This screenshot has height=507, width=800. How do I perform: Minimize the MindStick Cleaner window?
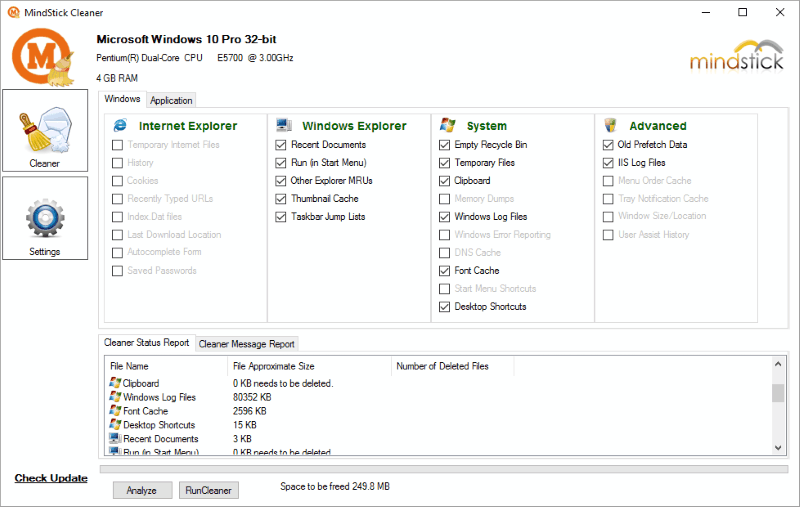tap(706, 12)
